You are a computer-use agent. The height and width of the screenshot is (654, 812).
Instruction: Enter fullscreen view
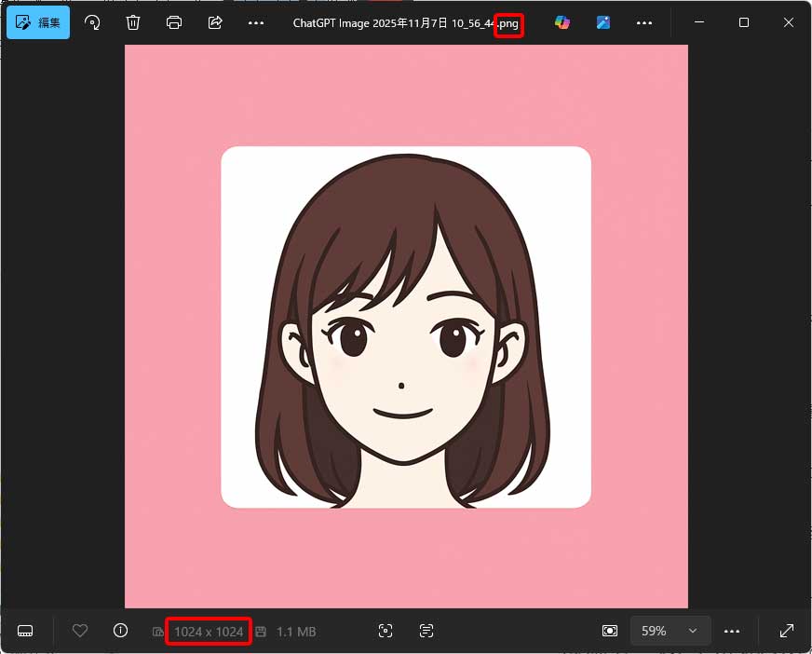[x=788, y=631]
